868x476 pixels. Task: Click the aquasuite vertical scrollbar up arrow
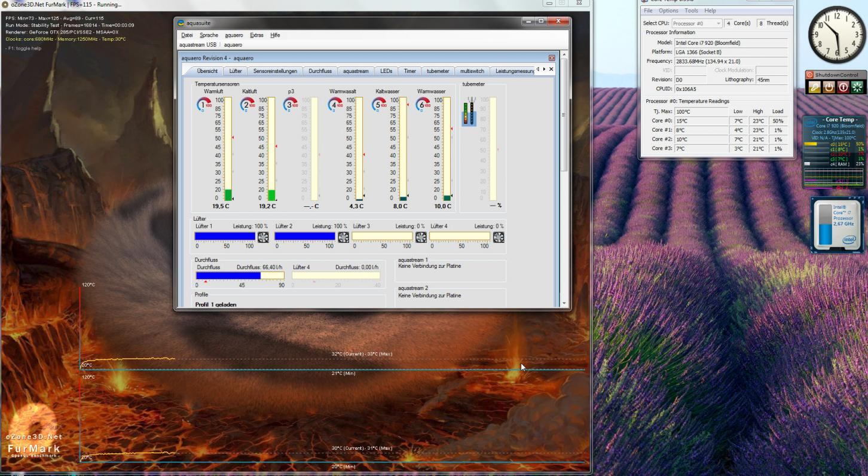[x=564, y=54]
